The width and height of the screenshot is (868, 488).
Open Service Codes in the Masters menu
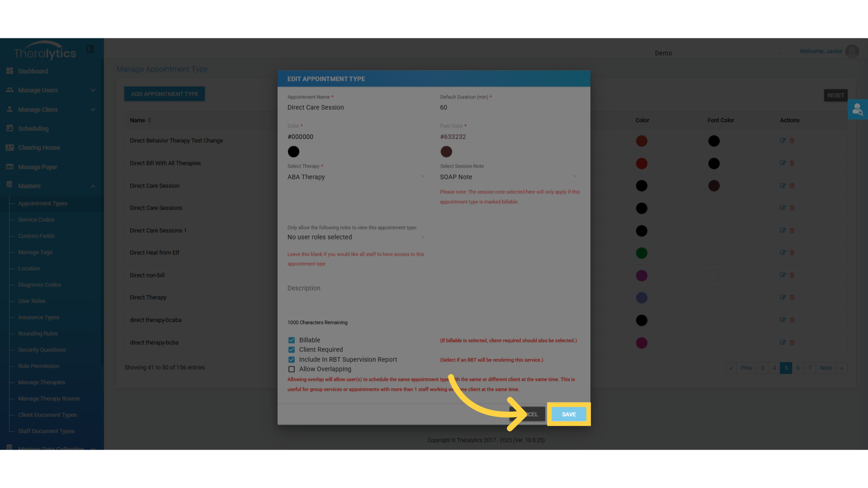(x=36, y=220)
